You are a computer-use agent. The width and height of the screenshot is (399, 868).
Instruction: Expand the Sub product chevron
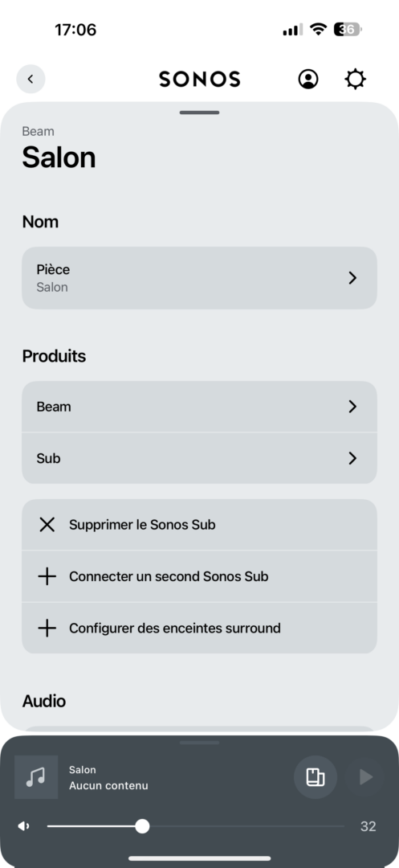pyautogui.click(x=352, y=458)
